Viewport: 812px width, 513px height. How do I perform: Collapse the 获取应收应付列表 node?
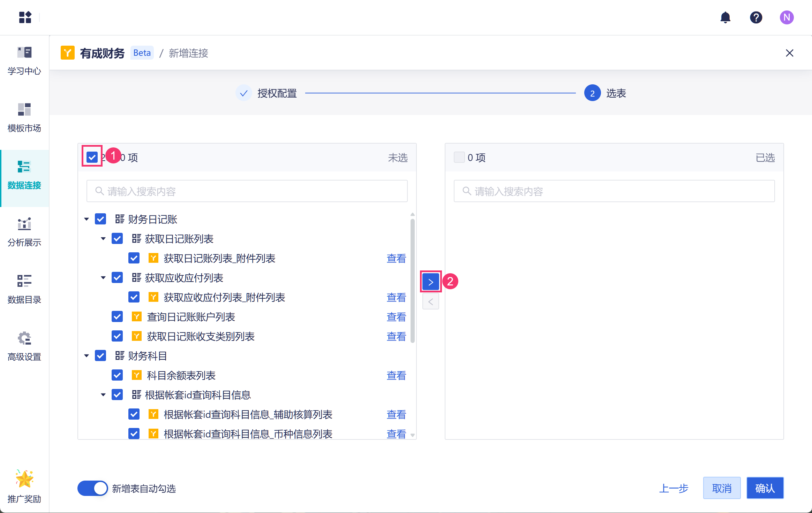(103, 278)
